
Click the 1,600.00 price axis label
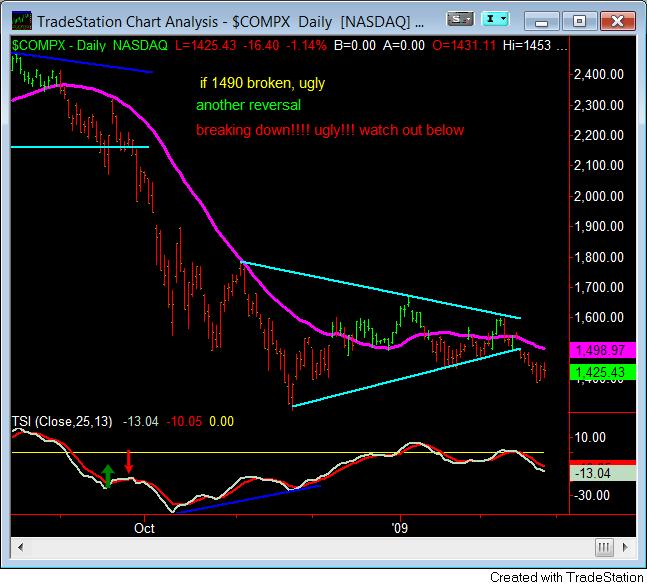[x=599, y=317]
